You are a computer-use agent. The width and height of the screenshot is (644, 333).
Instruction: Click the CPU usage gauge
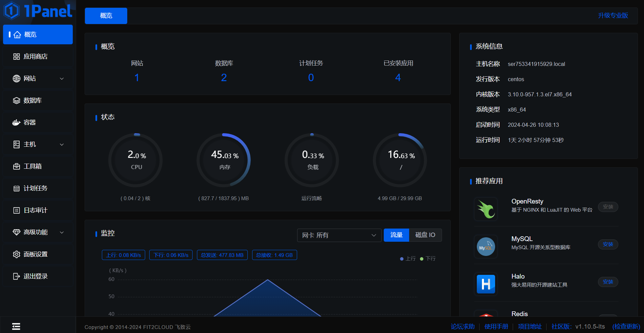136,160
